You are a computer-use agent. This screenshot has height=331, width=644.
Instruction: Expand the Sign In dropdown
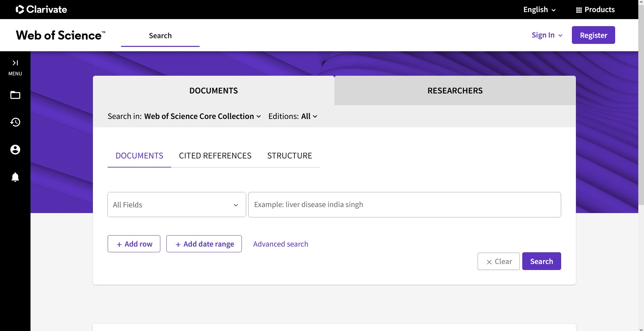pyautogui.click(x=547, y=35)
